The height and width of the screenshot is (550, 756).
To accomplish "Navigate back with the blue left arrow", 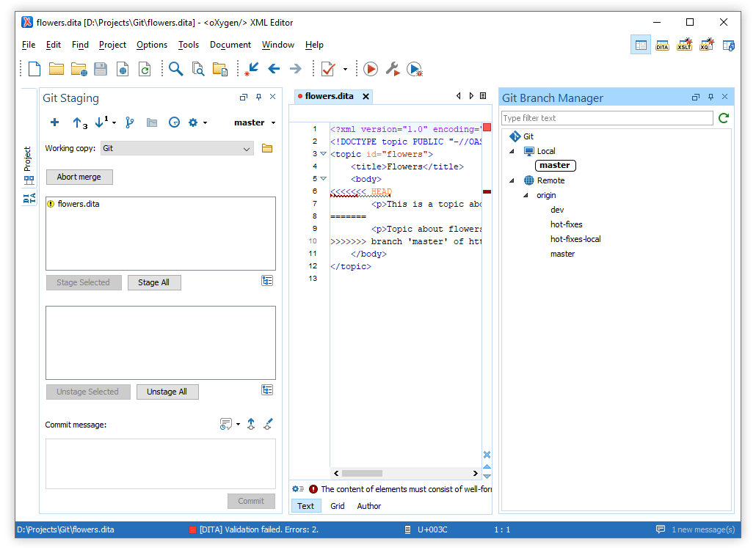I will [x=274, y=69].
